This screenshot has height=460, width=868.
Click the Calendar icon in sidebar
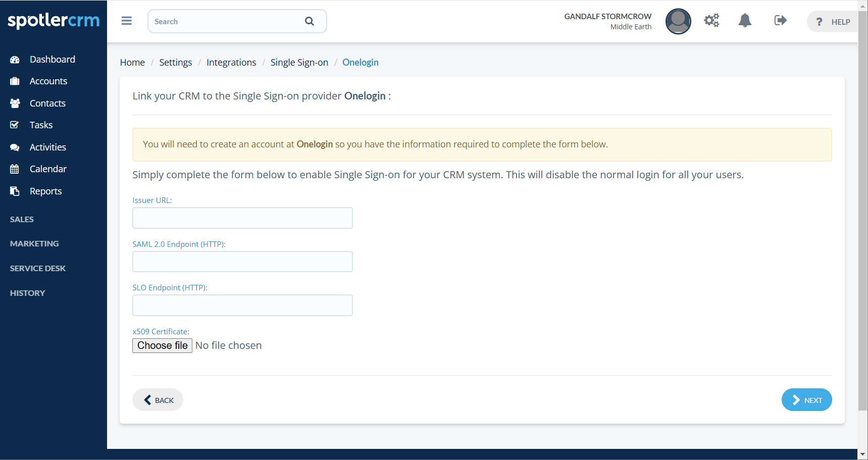click(x=15, y=169)
